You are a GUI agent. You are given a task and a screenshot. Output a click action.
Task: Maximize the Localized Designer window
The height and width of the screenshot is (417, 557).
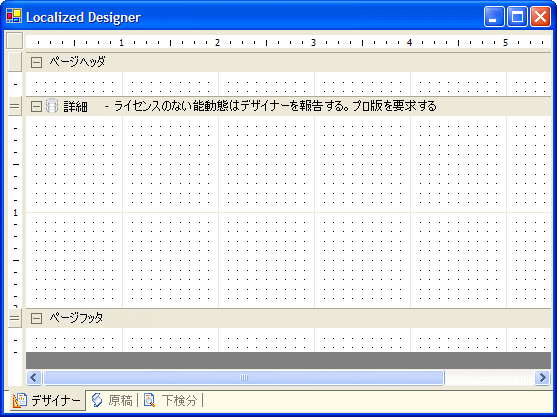517,16
